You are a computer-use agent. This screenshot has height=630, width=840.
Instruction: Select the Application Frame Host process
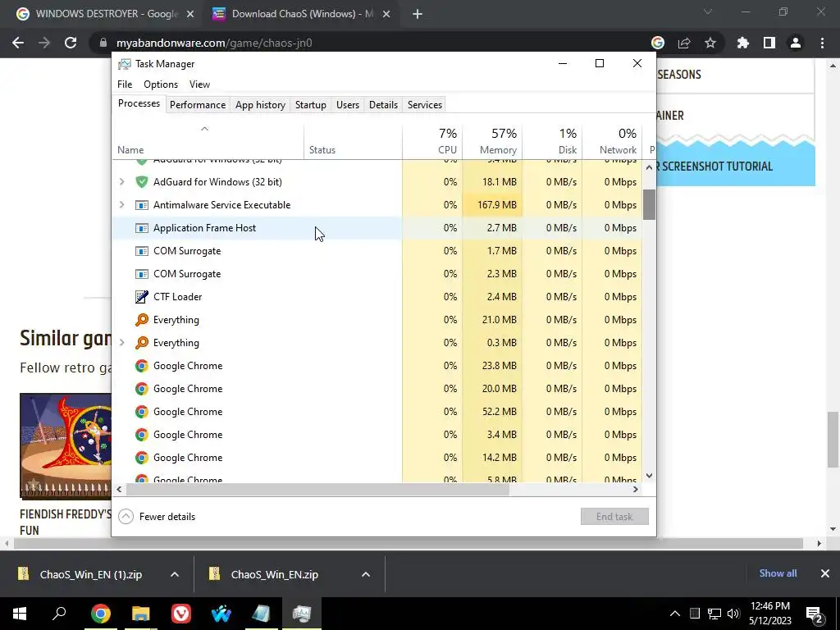coord(377,228)
